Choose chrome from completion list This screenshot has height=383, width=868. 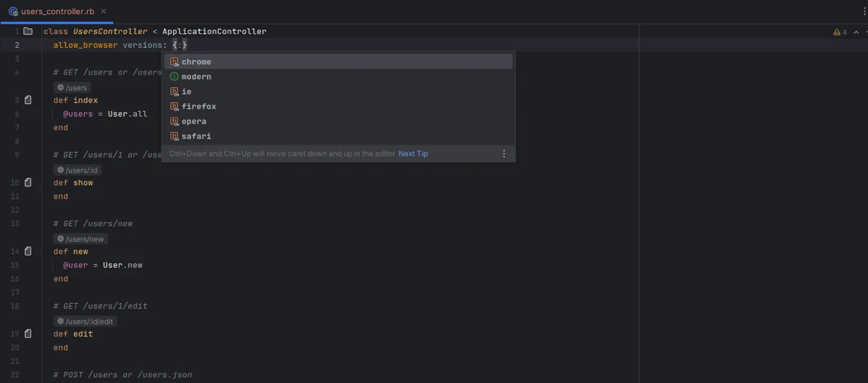click(338, 62)
